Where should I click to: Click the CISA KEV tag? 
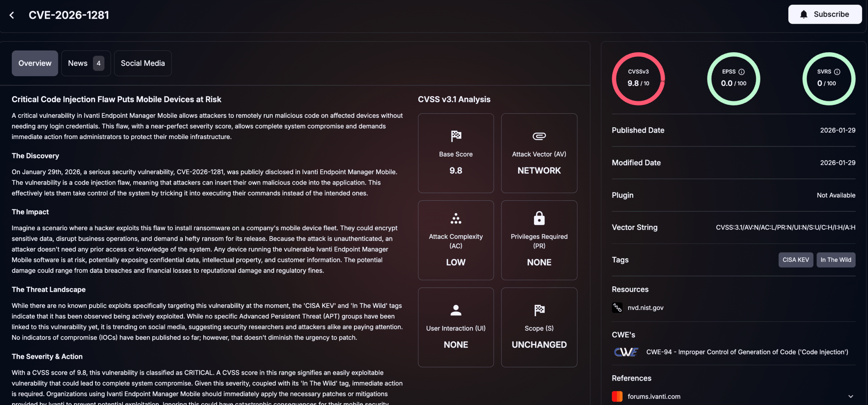796,260
